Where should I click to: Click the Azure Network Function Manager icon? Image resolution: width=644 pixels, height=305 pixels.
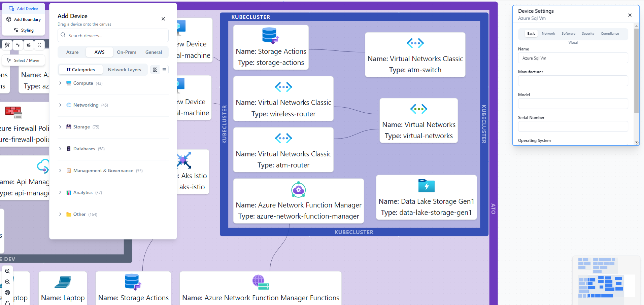(299, 190)
